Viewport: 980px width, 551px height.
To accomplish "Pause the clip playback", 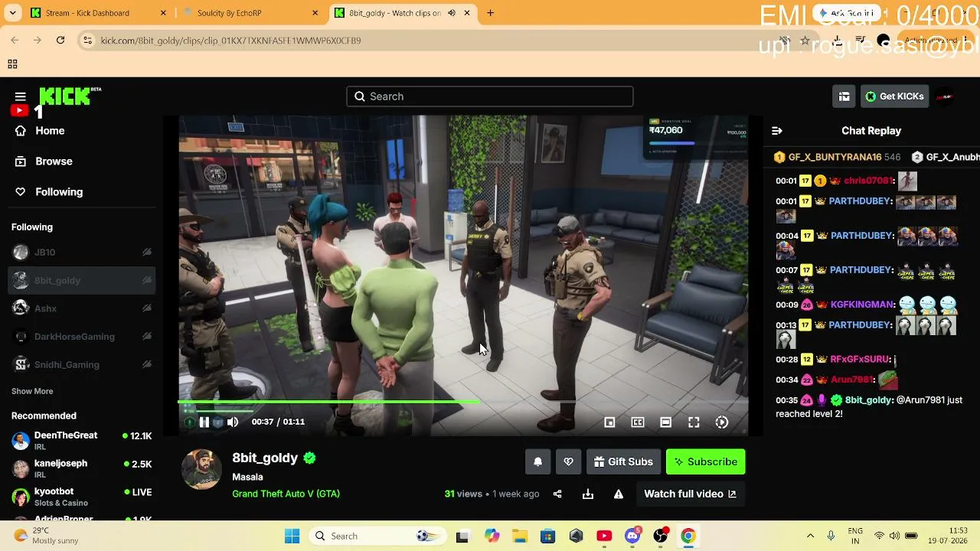I will tap(204, 422).
